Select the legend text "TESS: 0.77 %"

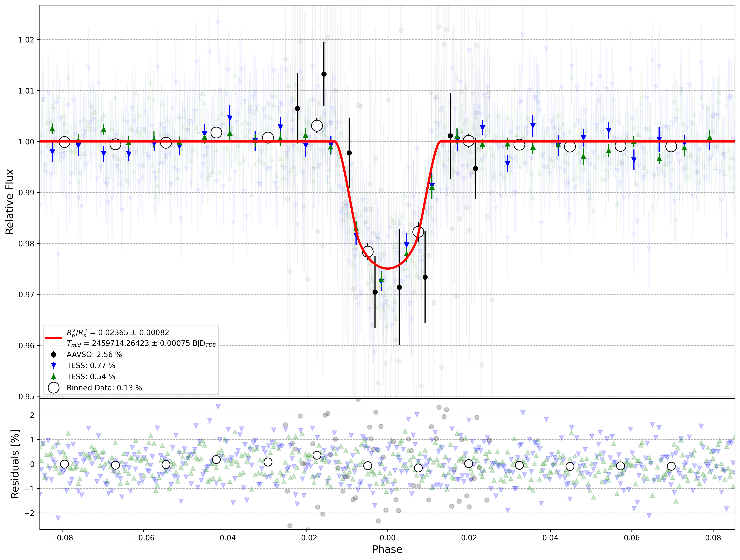point(91,365)
